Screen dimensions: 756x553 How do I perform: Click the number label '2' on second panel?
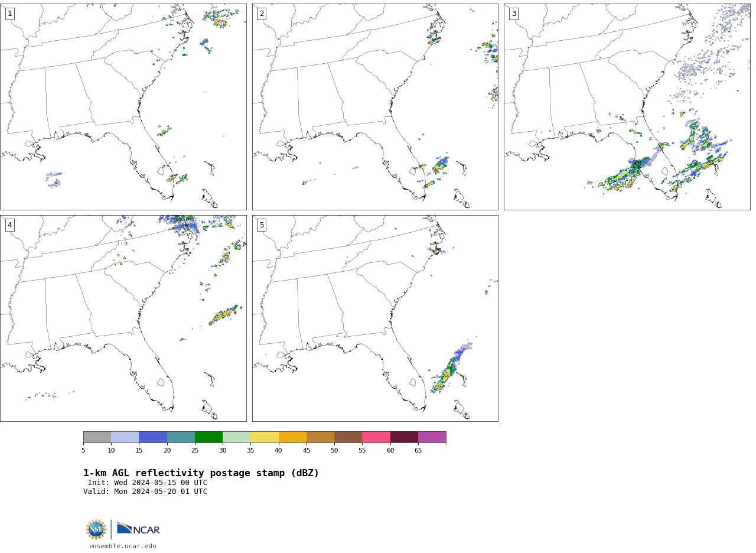tap(262, 14)
